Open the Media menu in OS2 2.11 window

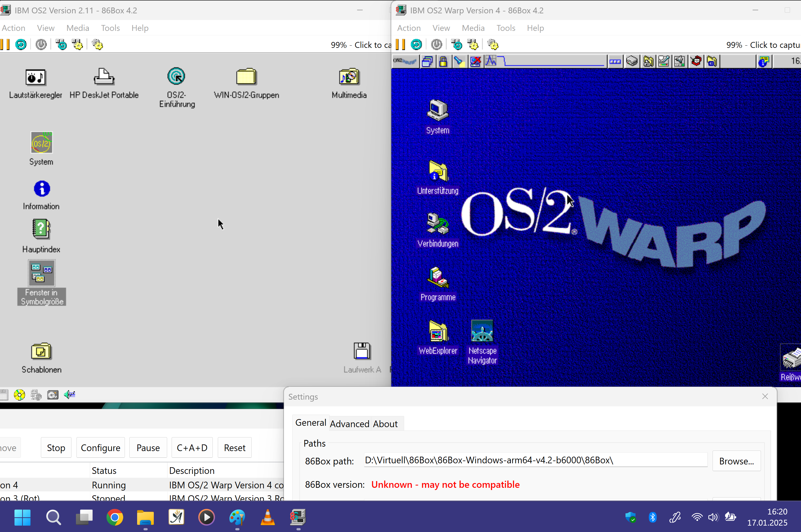point(78,28)
